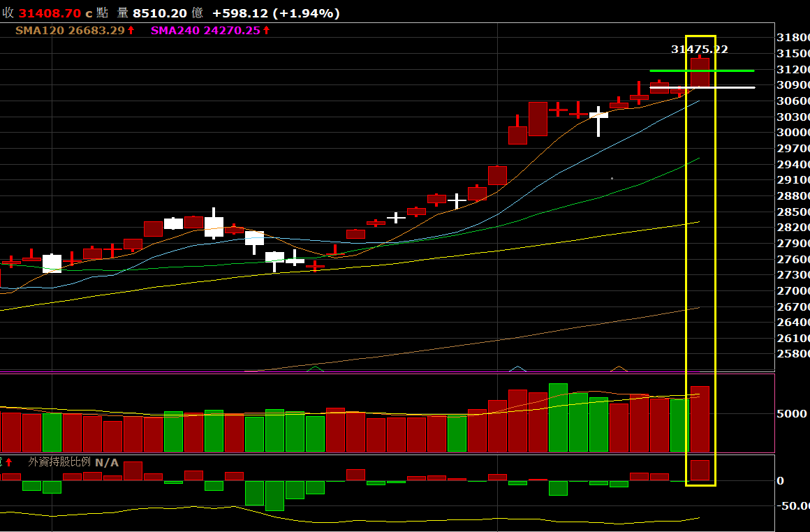Click the 31800 label on price axis

[x=793, y=37]
